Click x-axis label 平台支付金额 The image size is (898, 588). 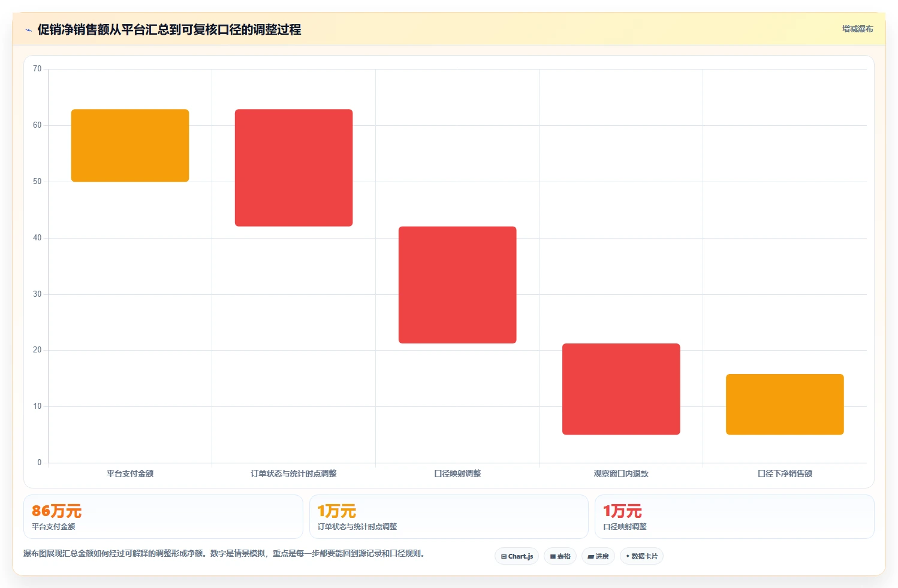click(x=130, y=474)
